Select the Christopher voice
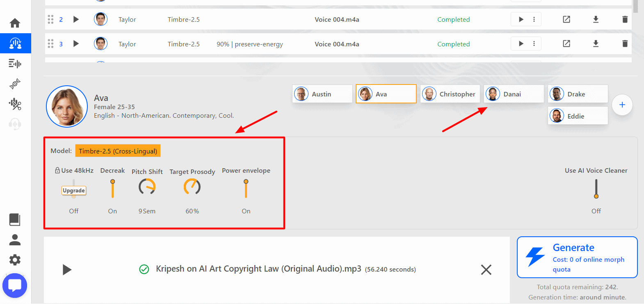Image resolution: width=644 pixels, height=304 pixels. pos(450,94)
